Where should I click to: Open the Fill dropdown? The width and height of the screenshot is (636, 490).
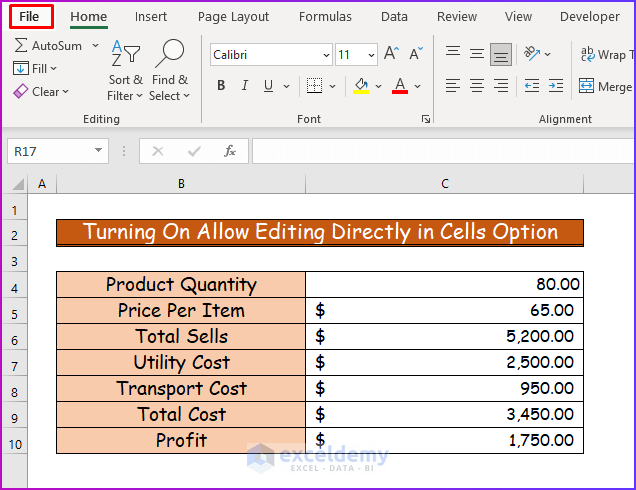click(x=35, y=69)
